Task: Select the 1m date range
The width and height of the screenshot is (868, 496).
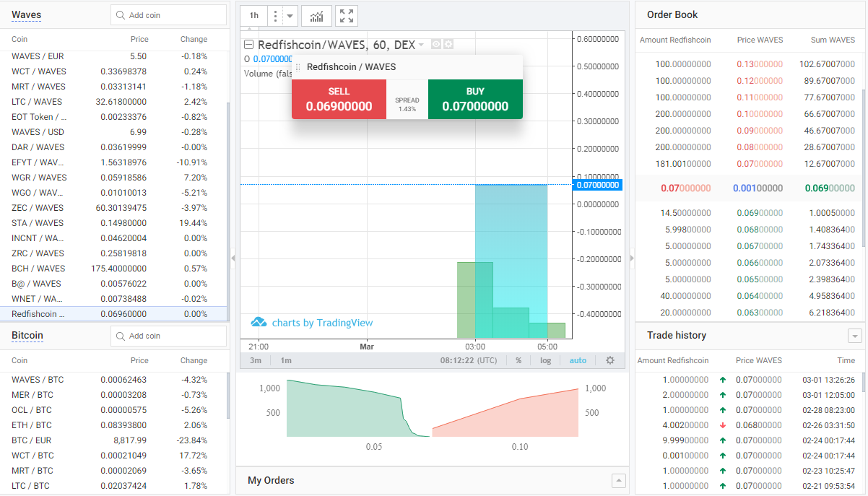Action: point(286,360)
